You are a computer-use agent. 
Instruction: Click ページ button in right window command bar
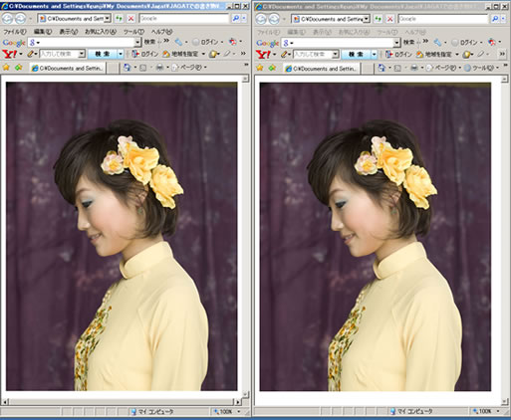tap(441, 68)
